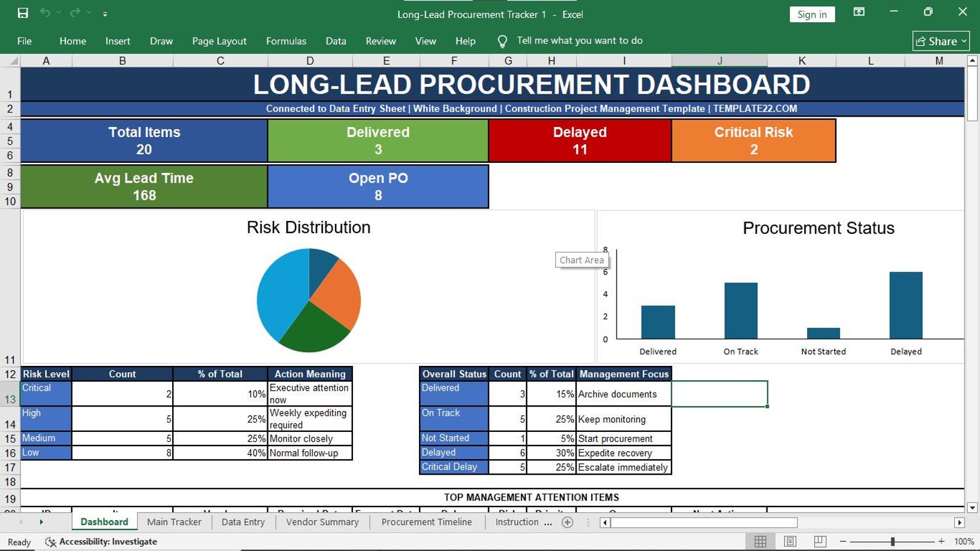Screen dimensions: 980x551
Task: Switch to the Data Entry sheet tab
Action: pos(243,522)
